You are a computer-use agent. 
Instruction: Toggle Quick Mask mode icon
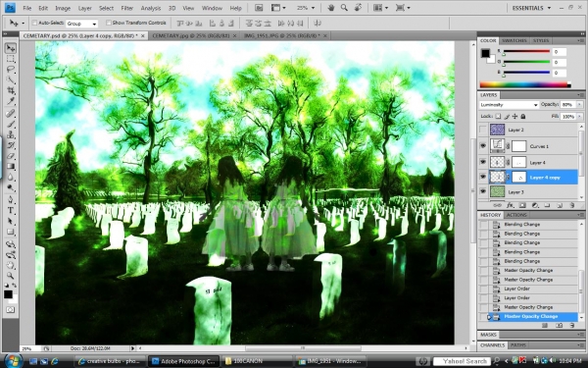point(10,310)
